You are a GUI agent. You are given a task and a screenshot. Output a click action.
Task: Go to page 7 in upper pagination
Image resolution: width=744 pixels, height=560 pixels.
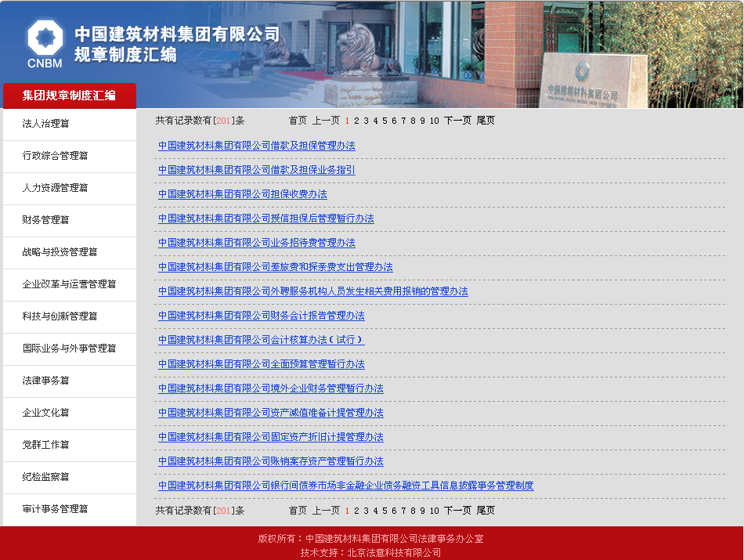pos(404,121)
